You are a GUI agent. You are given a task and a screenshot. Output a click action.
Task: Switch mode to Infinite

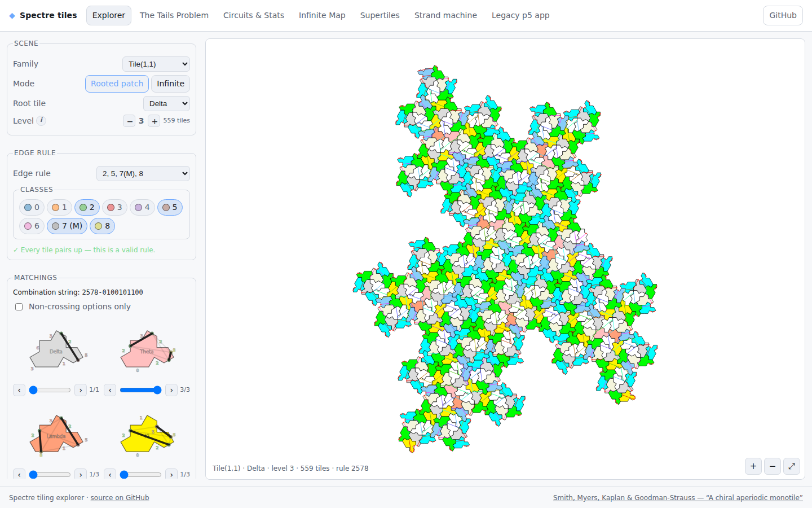pos(170,84)
